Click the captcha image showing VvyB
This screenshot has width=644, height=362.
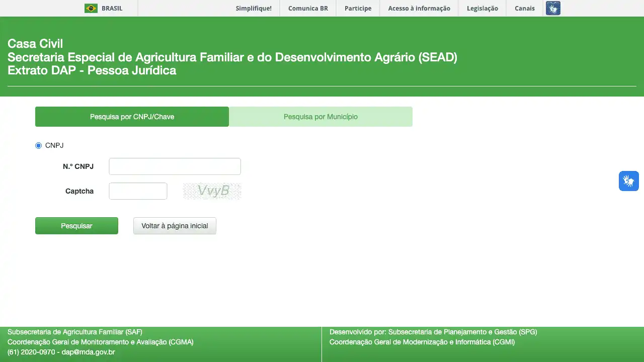point(212,191)
